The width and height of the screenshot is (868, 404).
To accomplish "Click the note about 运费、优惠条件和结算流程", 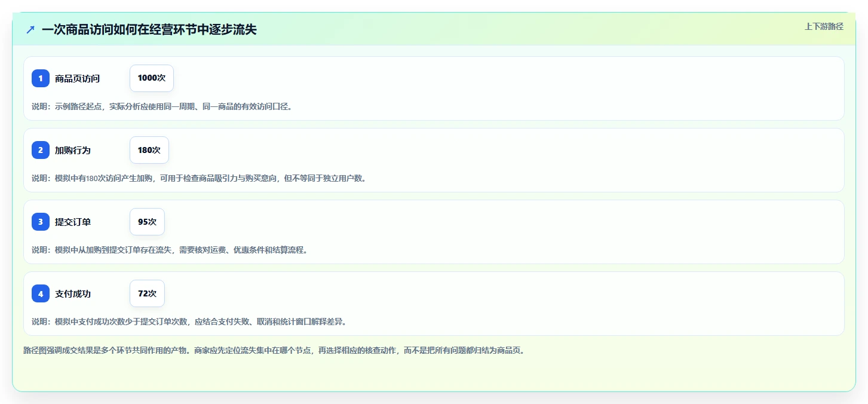I will (x=170, y=250).
